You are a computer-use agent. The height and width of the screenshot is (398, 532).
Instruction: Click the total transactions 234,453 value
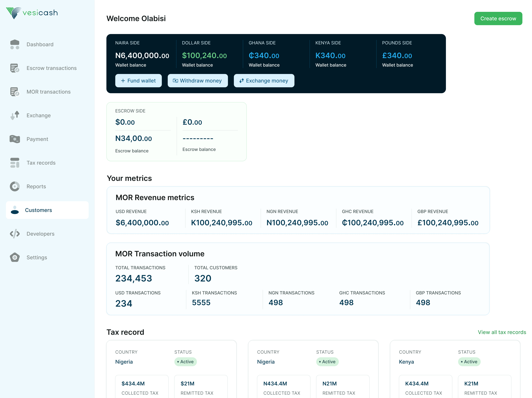click(x=134, y=279)
